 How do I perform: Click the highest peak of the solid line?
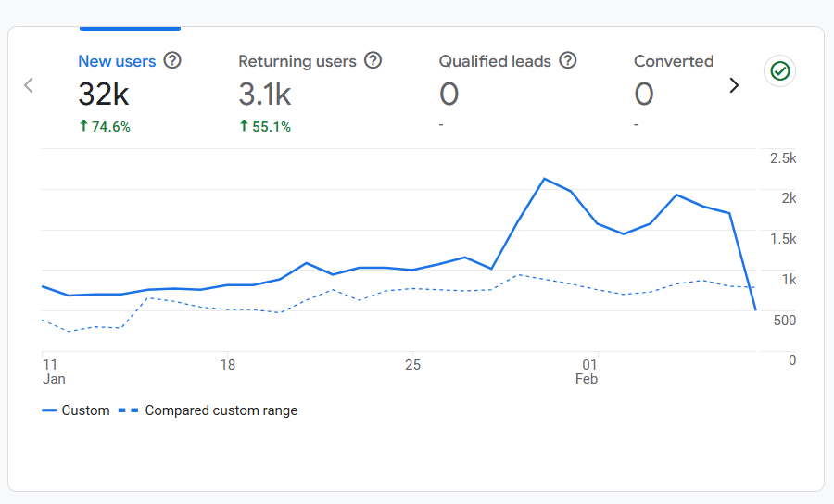pos(544,179)
